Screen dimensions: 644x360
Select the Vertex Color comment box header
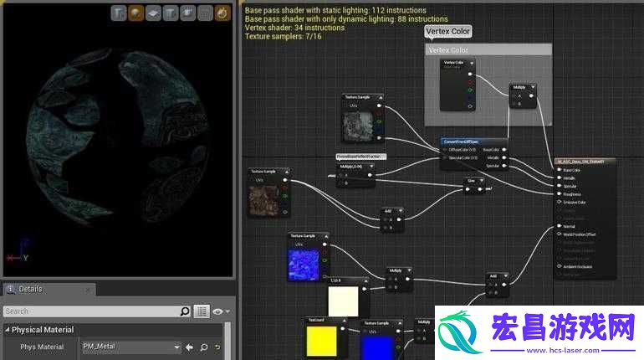click(488, 50)
